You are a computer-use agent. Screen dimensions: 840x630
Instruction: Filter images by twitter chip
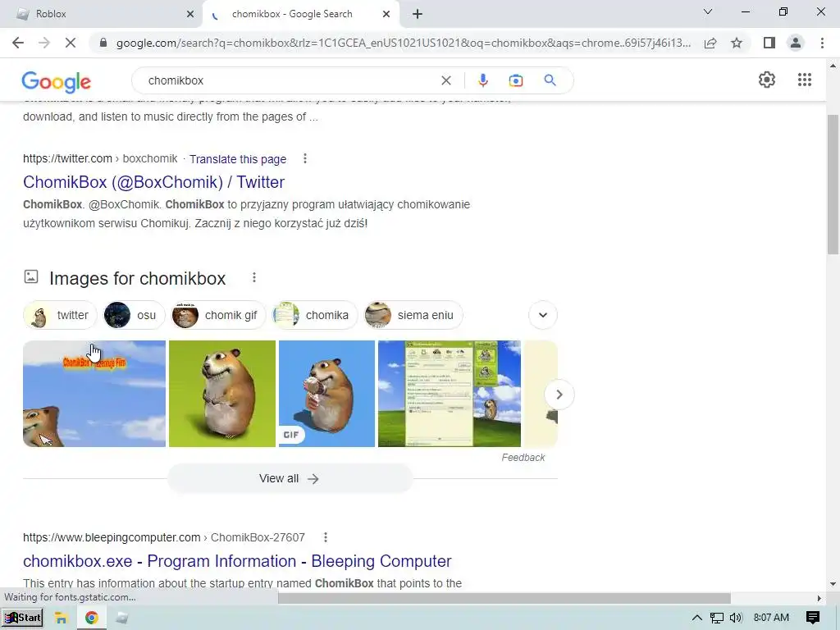[60, 315]
